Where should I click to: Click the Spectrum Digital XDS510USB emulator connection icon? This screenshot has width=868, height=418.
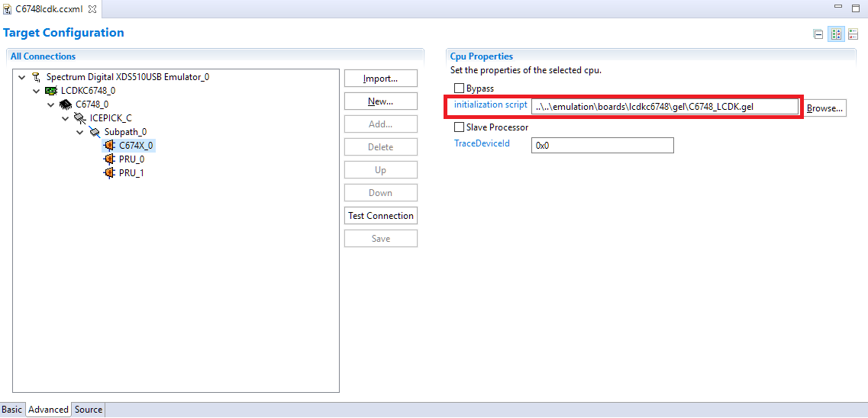click(37, 77)
